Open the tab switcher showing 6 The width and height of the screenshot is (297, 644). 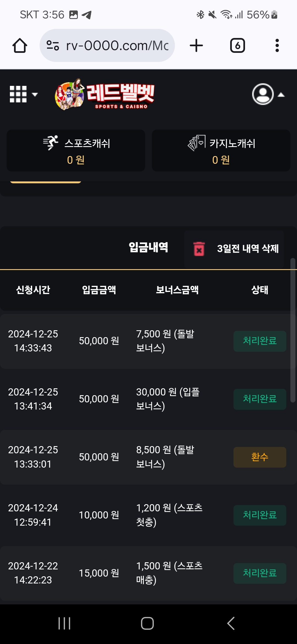click(237, 45)
